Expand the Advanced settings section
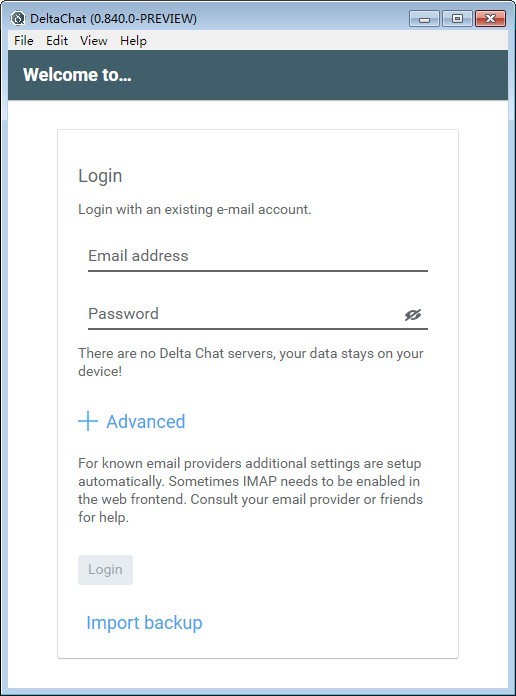Viewport: 516px width, 696px height. click(x=131, y=421)
